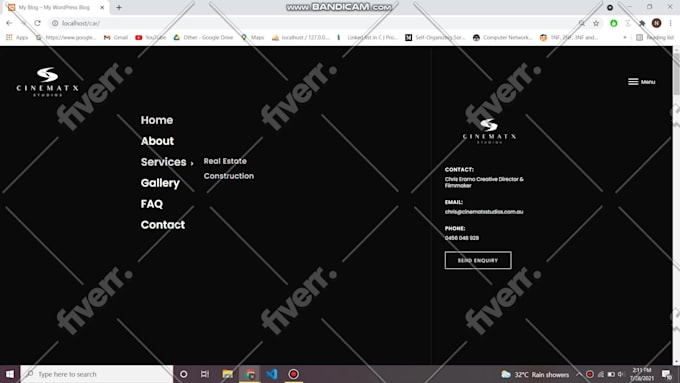This screenshot has height=383, width=680.
Task: Open new browser tab with plus
Action: pos(119,7)
